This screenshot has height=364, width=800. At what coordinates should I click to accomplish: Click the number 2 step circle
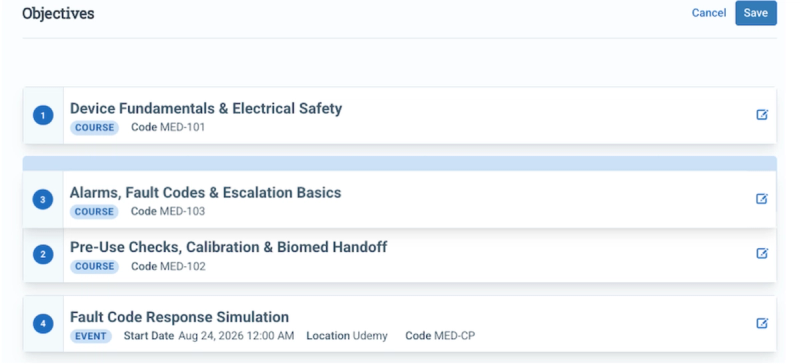click(x=43, y=254)
